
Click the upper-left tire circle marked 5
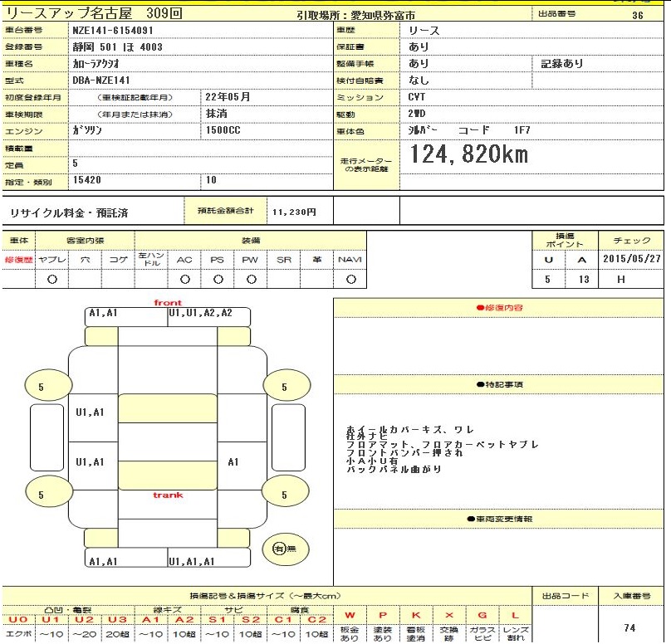41,386
